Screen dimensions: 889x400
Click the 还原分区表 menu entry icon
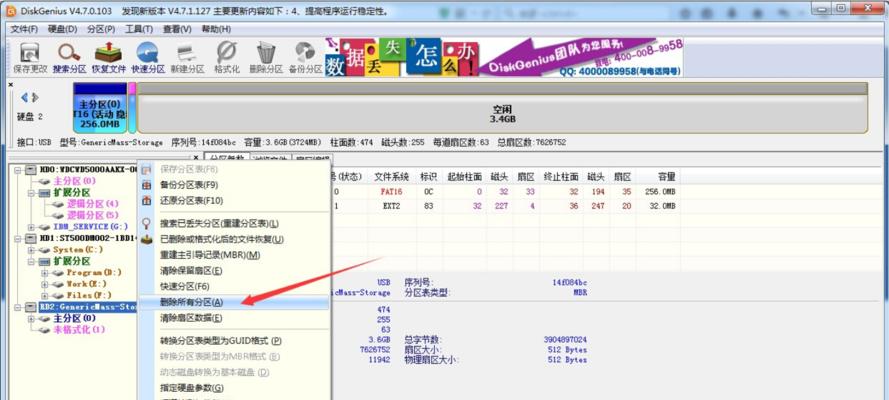147,201
